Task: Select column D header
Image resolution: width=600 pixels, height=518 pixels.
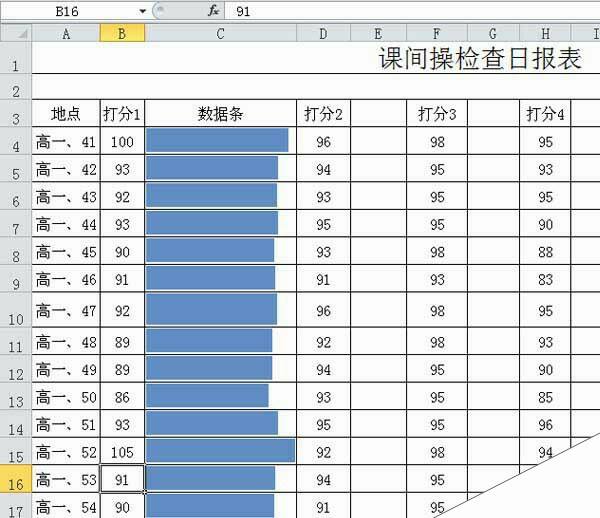Action: (323, 33)
